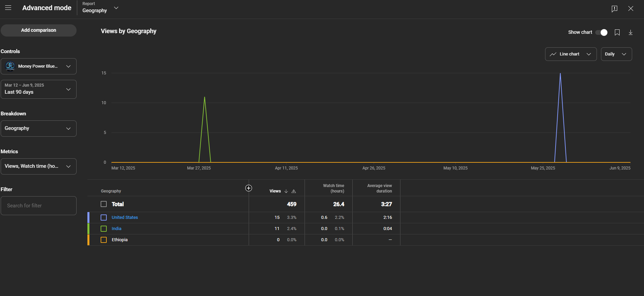Viewport: 644px width, 296px height.
Task: Click the warning triangle beside Views
Action: [x=294, y=191]
